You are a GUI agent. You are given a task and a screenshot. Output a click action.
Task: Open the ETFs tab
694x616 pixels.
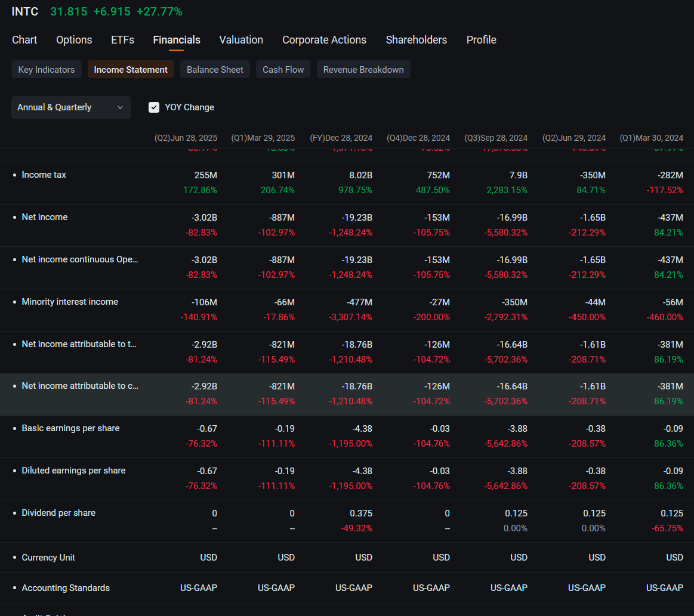122,40
